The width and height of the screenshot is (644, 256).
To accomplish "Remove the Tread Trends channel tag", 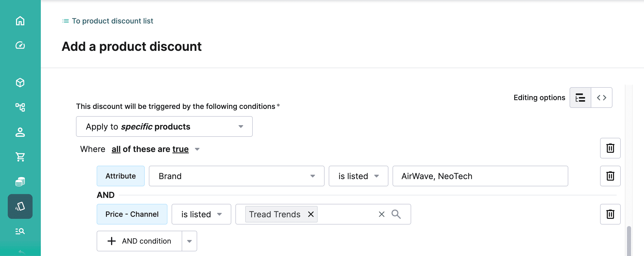I will tap(311, 214).
